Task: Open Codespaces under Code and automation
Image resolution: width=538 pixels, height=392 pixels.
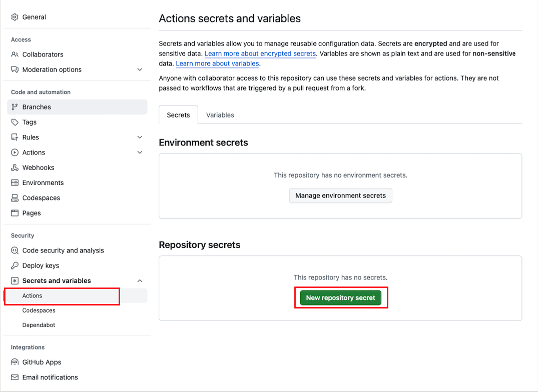Action: [x=77, y=197]
